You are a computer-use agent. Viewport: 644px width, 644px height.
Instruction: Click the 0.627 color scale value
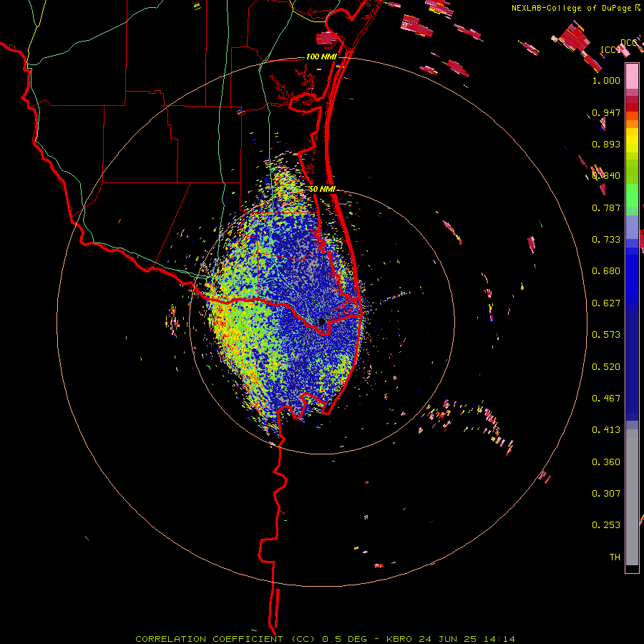coord(606,303)
